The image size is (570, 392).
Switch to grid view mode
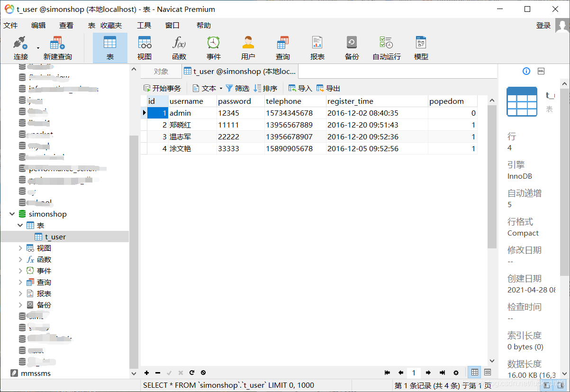tap(474, 373)
